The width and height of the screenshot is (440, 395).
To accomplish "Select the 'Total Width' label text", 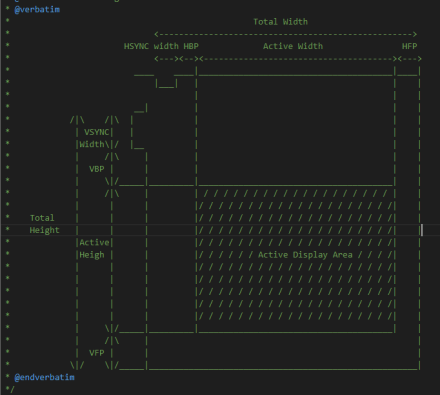I will click(280, 22).
